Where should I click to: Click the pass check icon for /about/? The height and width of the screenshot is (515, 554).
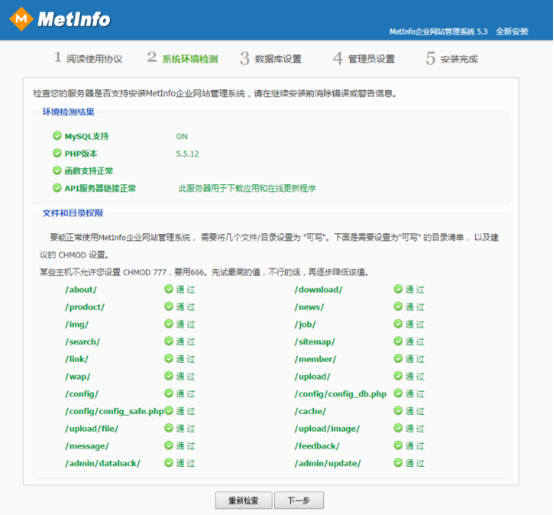click(x=169, y=289)
